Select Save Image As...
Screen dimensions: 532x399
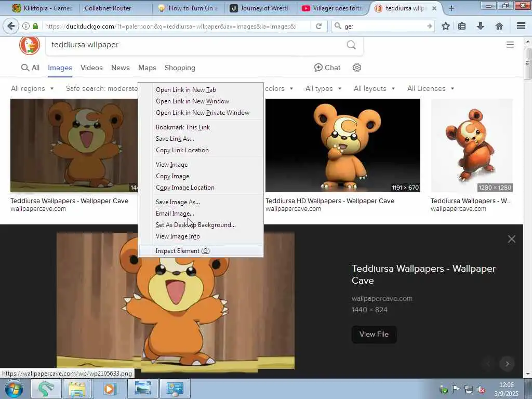[x=201, y=202]
